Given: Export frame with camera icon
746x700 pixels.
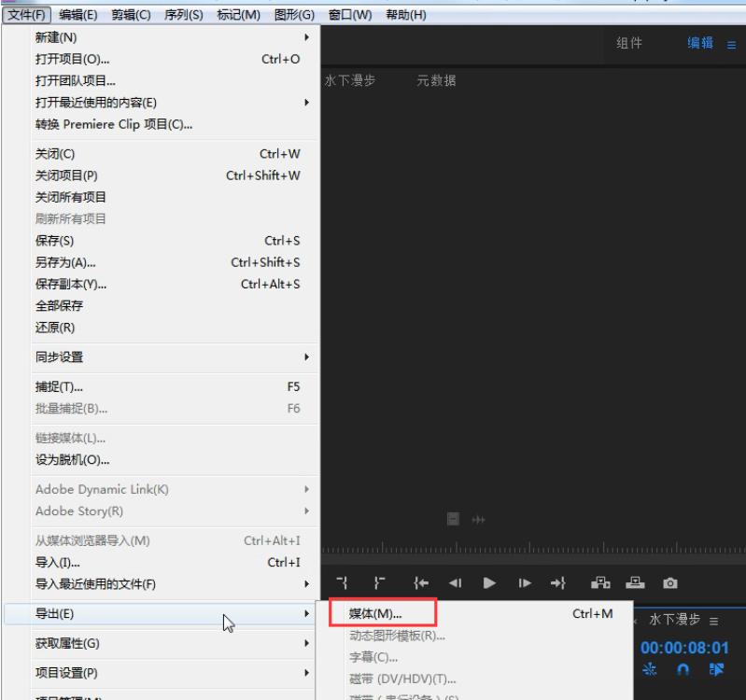Looking at the screenshot, I should pos(669,583).
